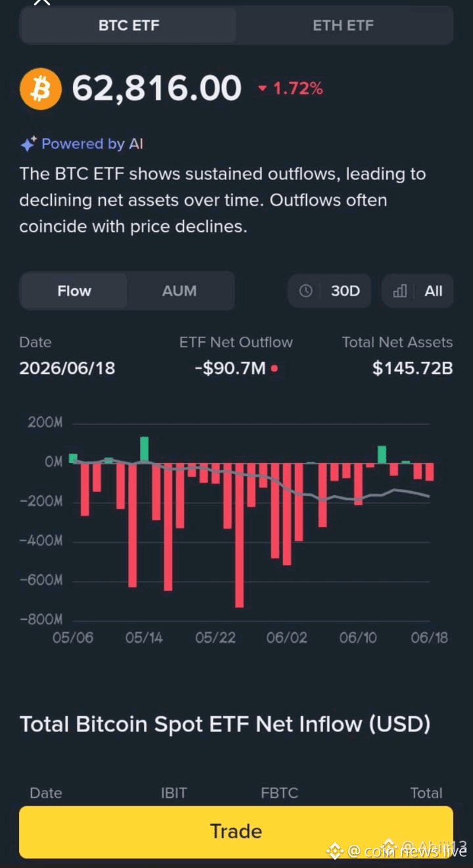This screenshot has width=473, height=868.
Task: Click the IBIT column header
Action: (174, 793)
